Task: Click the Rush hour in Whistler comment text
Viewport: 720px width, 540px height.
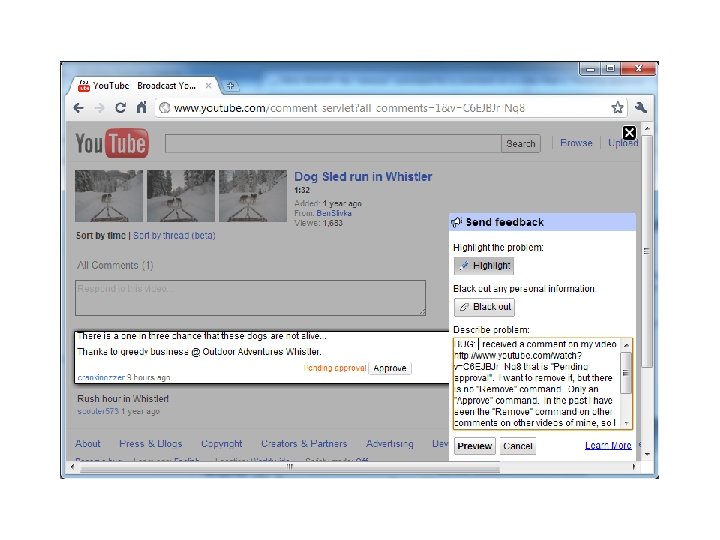Action: pyautogui.click(x=123, y=399)
